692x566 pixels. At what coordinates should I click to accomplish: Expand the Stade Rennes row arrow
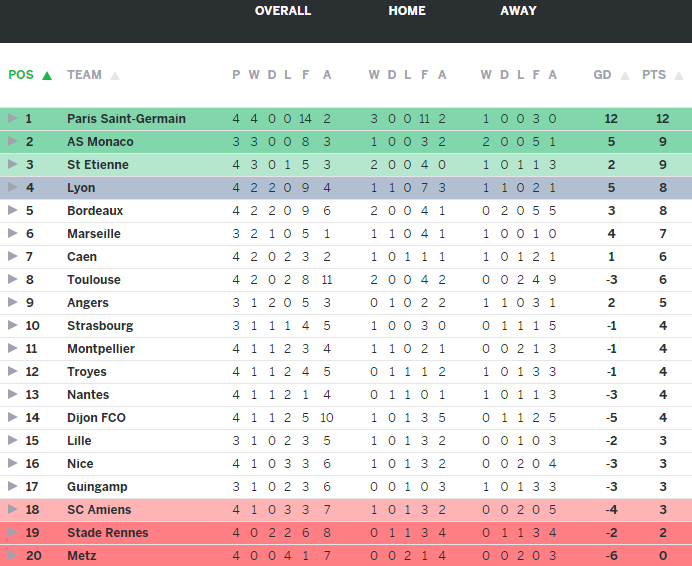click(x=12, y=532)
